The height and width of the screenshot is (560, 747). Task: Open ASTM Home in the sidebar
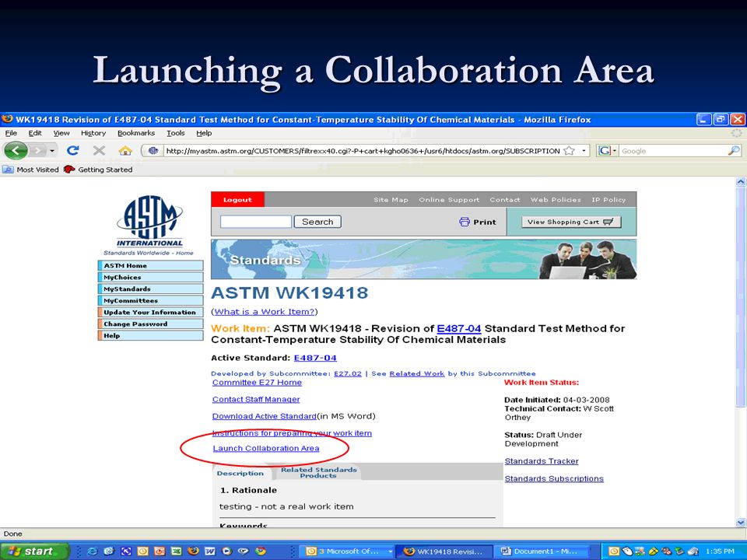click(x=150, y=266)
